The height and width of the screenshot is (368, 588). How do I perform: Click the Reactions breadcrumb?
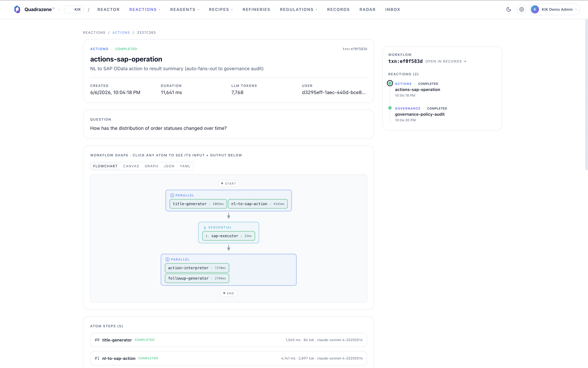(x=94, y=32)
